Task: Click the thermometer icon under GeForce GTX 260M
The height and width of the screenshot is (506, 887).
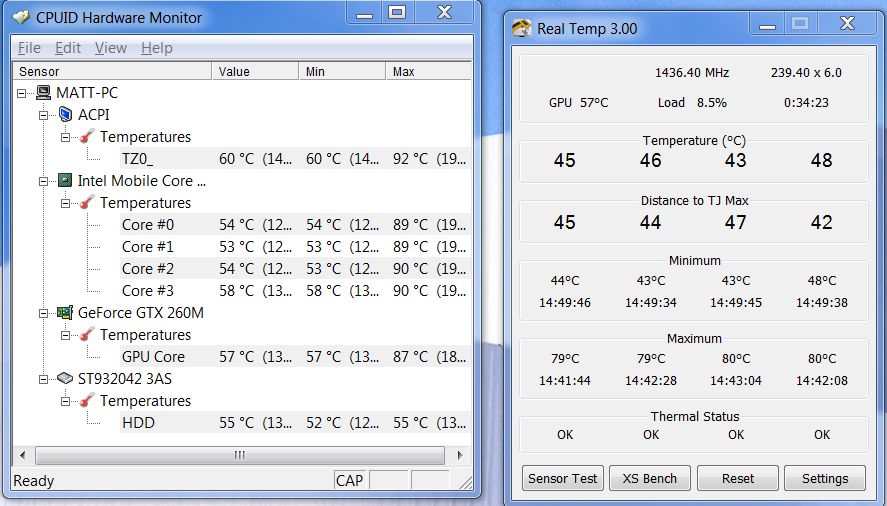Action: coord(87,335)
